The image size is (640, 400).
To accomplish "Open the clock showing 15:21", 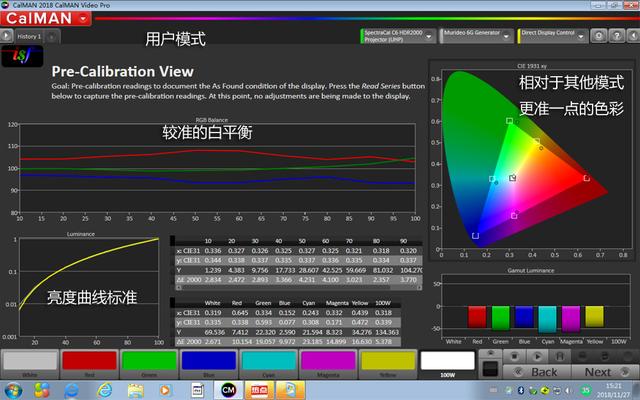I will point(613,391).
